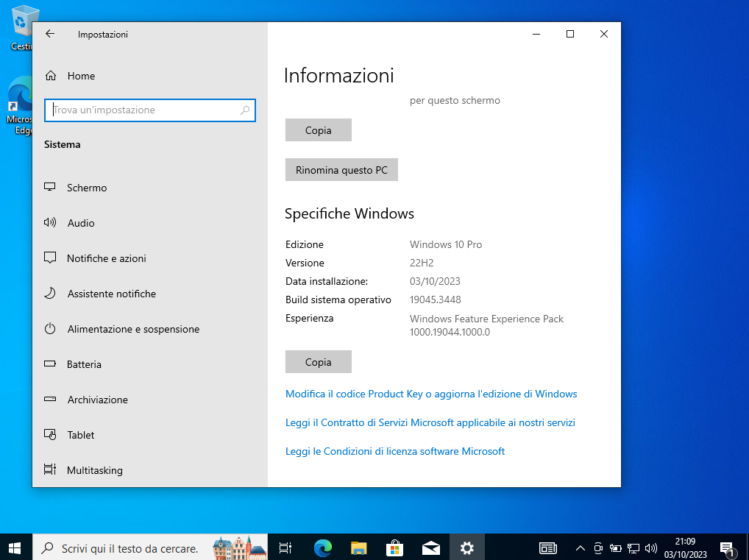
Task: Click the power icon beside Alimentazione e sospensione
Action: [x=50, y=329]
